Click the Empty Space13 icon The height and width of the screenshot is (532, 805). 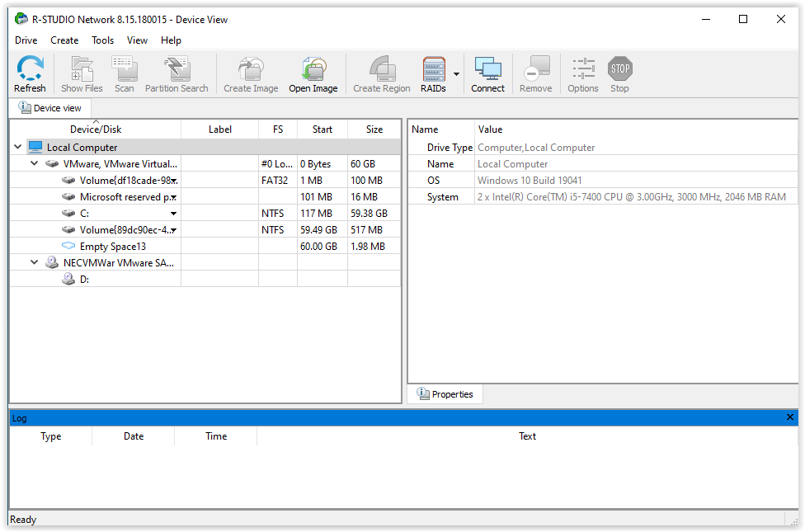68,246
